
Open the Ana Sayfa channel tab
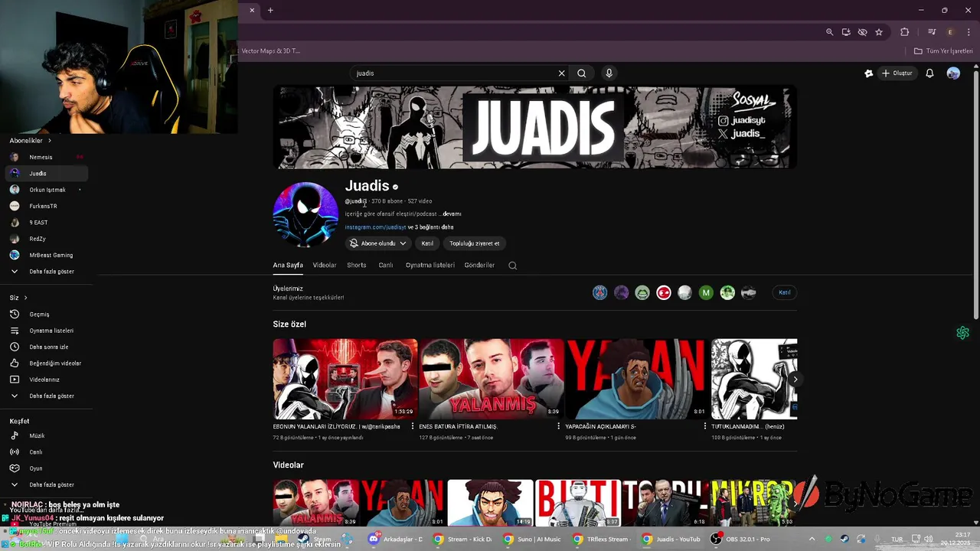(288, 266)
